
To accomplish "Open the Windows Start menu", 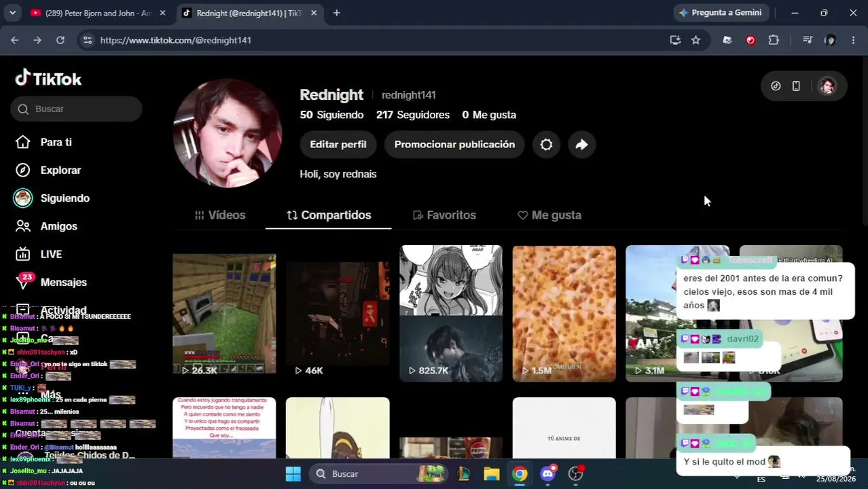I will [x=293, y=473].
